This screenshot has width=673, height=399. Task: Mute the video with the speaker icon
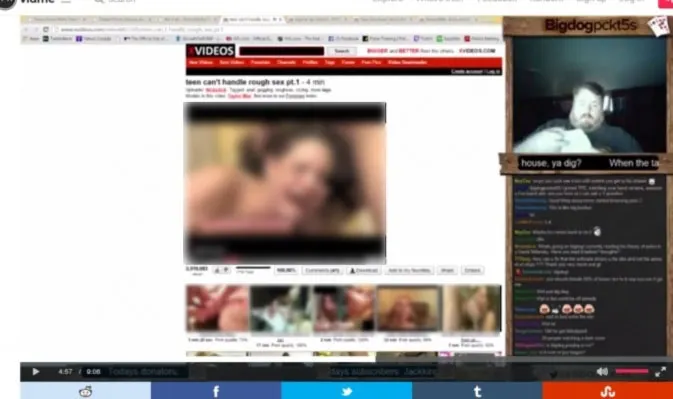(x=602, y=372)
